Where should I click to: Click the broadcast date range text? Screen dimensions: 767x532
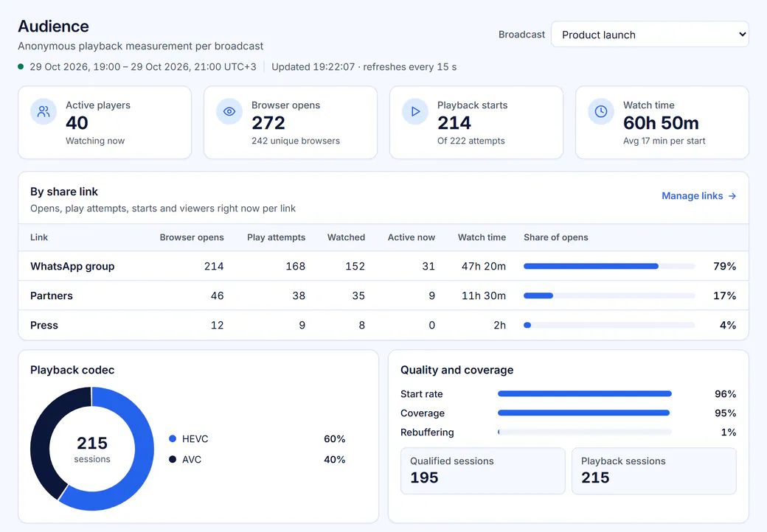click(143, 67)
